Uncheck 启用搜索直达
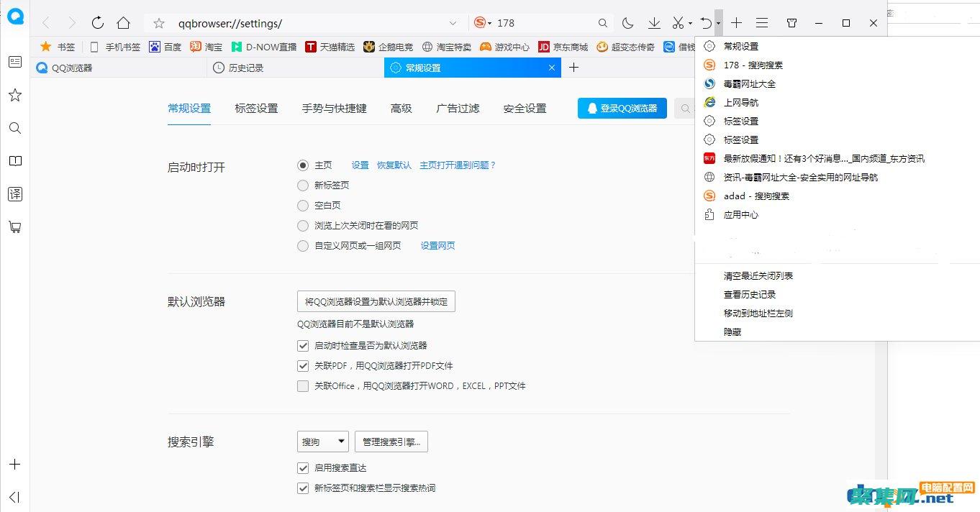 pyautogui.click(x=303, y=467)
